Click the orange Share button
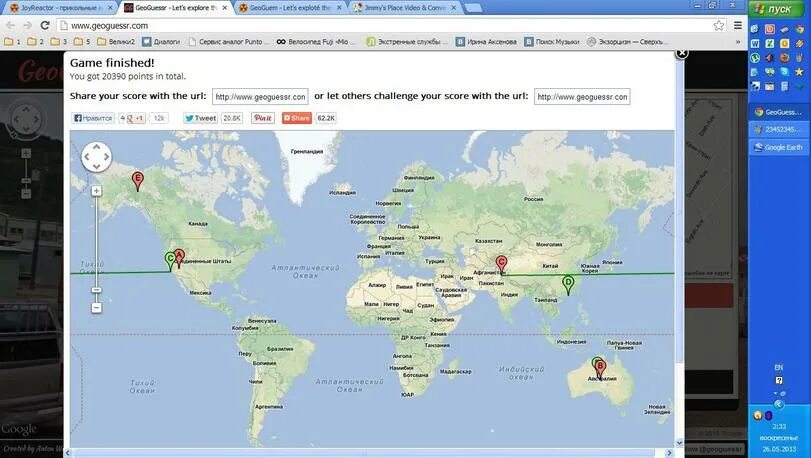Screen dimensions: 811x458 point(296,118)
